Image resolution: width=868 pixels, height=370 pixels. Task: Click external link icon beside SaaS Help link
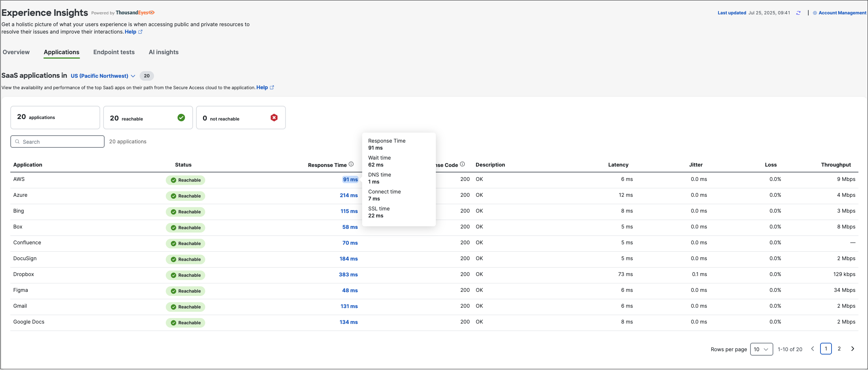tap(272, 87)
